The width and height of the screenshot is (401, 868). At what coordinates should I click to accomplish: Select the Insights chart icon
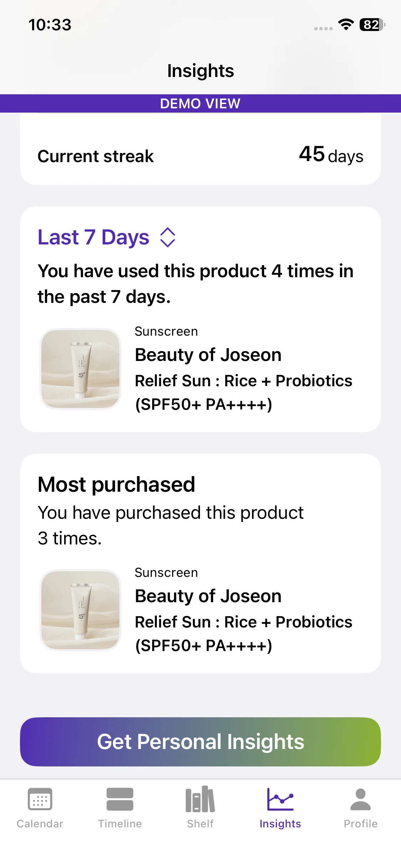(x=280, y=799)
